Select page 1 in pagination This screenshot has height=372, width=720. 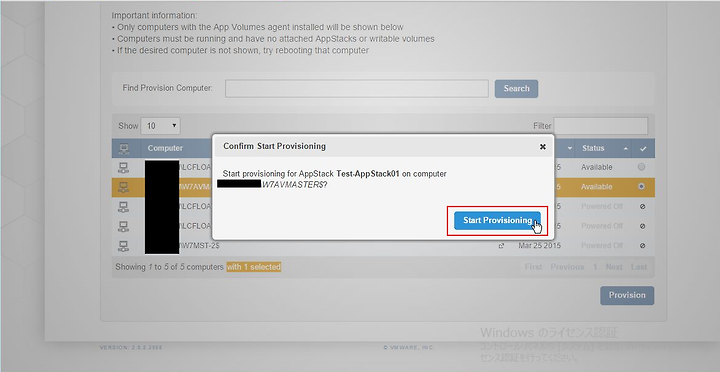(x=595, y=267)
